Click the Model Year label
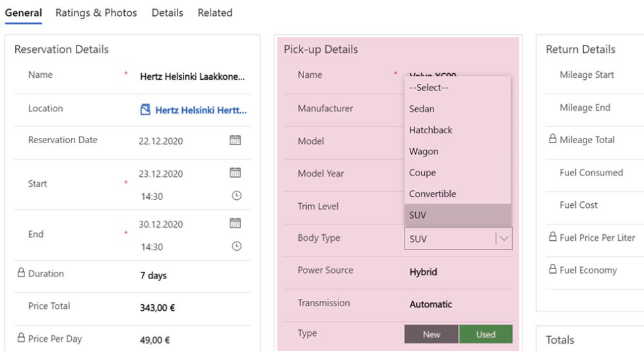This screenshot has width=644, height=351. click(x=321, y=174)
